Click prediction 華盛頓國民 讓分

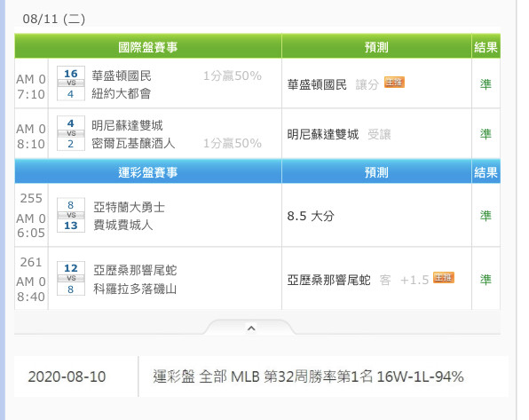(333, 84)
